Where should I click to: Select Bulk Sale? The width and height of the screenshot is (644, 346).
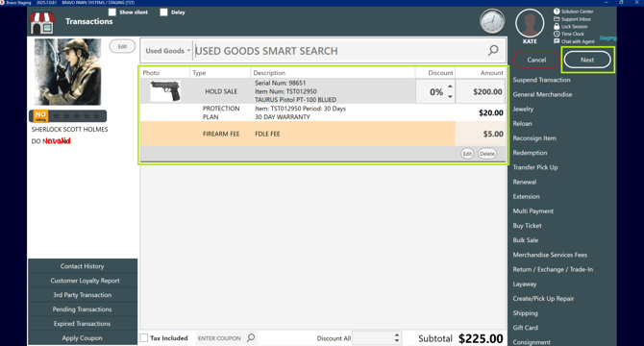(526, 240)
